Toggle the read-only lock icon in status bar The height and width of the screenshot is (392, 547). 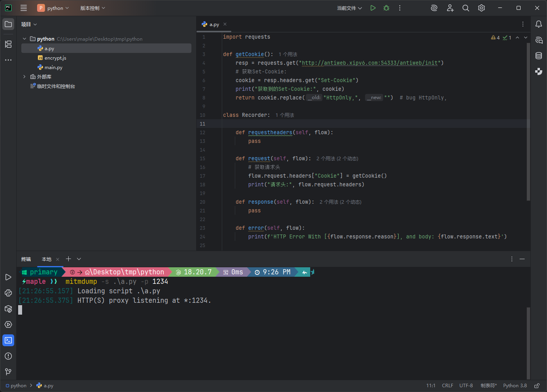[x=537, y=386]
